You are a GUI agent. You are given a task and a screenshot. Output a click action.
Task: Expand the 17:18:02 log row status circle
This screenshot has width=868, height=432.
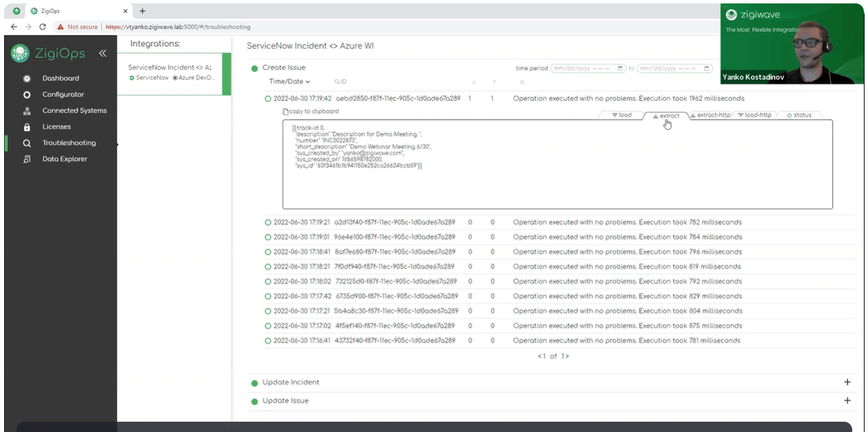(x=268, y=282)
